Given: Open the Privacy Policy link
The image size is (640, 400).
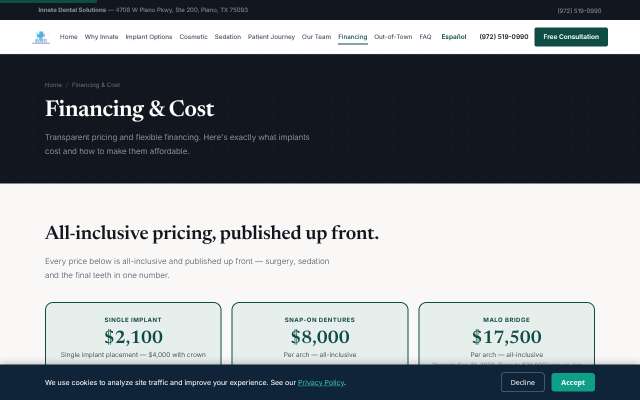Looking at the screenshot, I should click(x=321, y=382).
